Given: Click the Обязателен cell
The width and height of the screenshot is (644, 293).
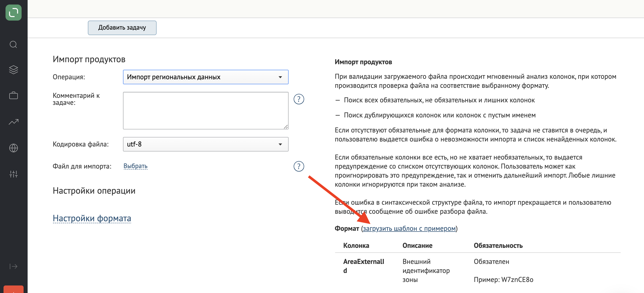Looking at the screenshot, I should [491, 262].
